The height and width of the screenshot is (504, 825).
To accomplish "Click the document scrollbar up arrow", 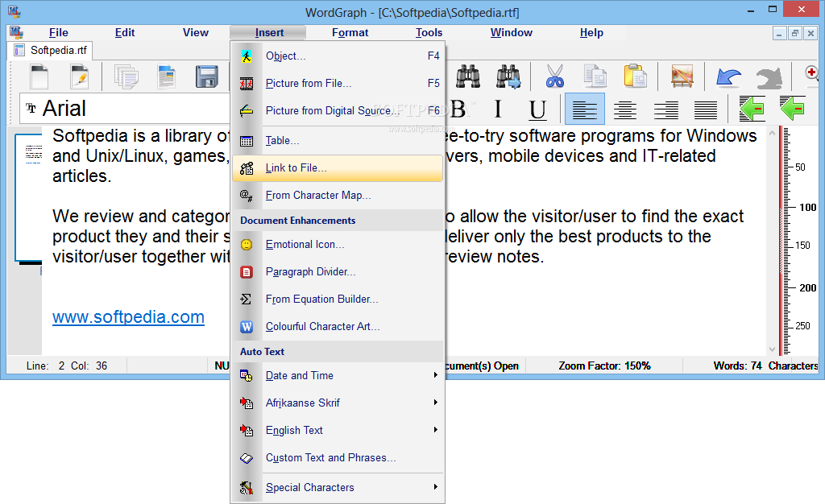I will coord(772,133).
